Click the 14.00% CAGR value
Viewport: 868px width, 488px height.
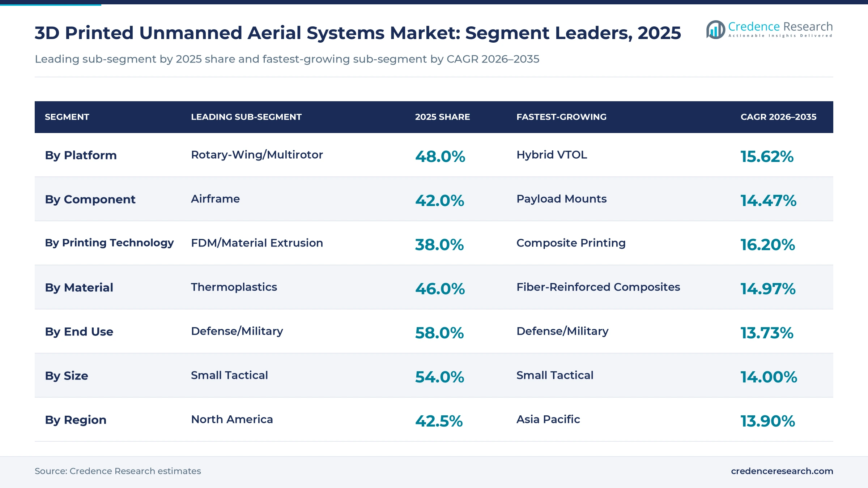pos(769,377)
